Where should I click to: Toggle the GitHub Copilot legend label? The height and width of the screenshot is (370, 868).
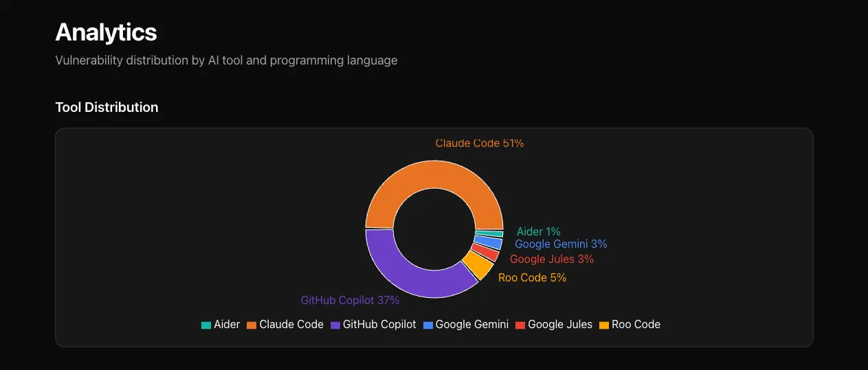[379, 325]
